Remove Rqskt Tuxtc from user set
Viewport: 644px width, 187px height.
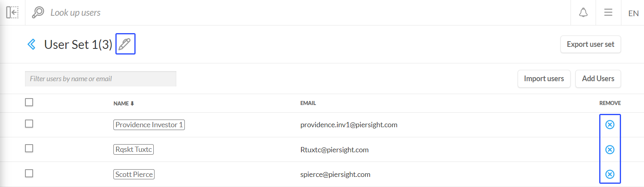[610, 149]
